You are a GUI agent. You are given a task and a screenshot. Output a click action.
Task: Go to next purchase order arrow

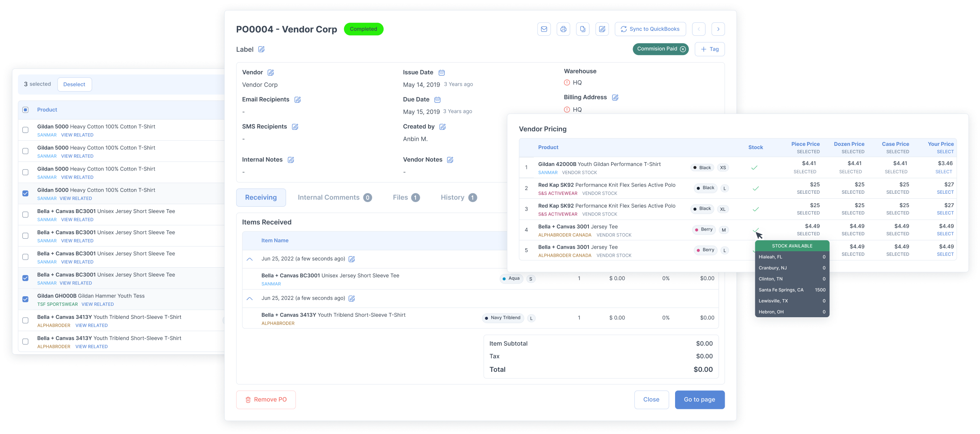point(718,29)
